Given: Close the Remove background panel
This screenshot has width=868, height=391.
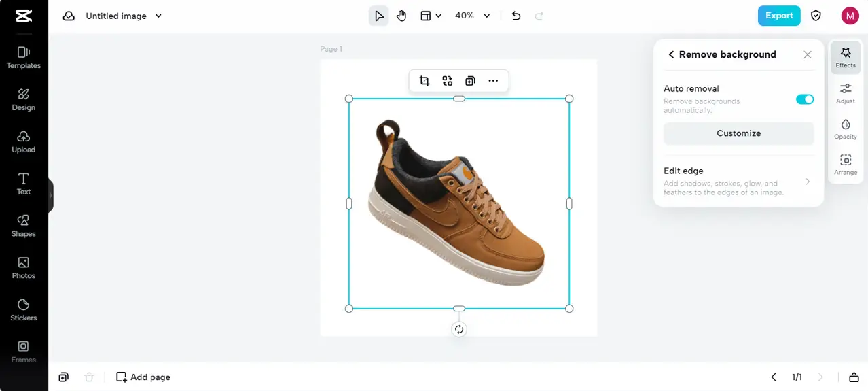Looking at the screenshot, I should pyautogui.click(x=808, y=54).
